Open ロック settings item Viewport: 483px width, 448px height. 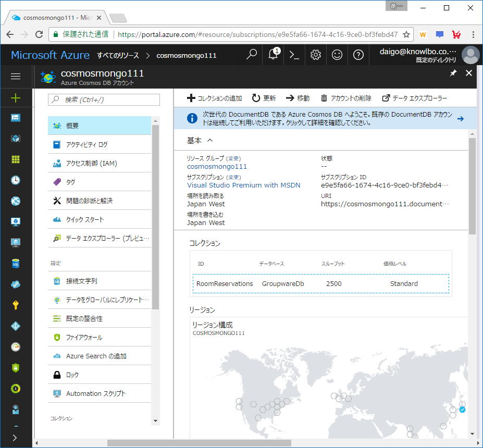pyautogui.click(x=100, y=375)
